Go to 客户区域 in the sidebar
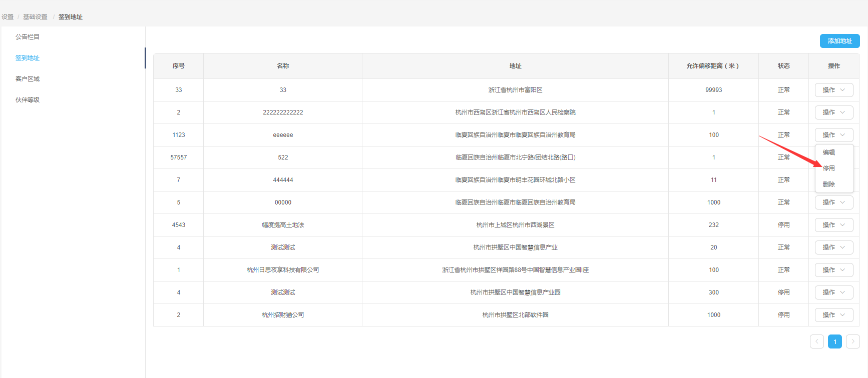 [28, 79]
